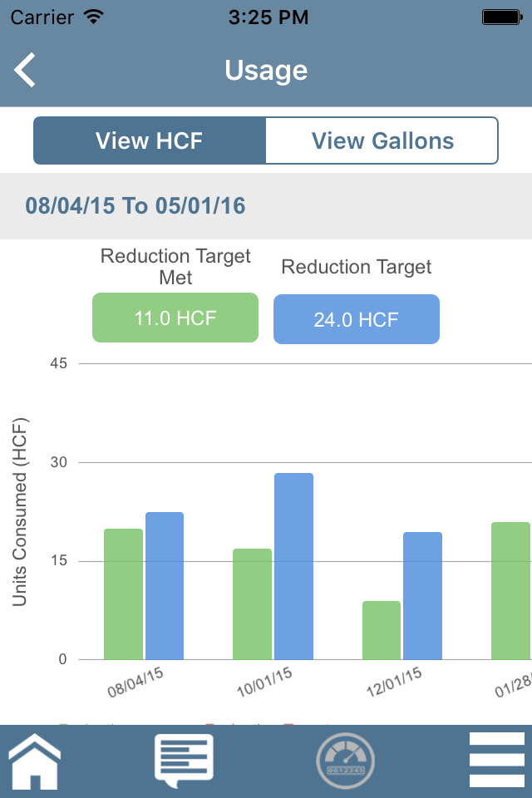Tap the blue bar for 08/04/15
The width and height of the screenshot is (532, 798).
click(x=165, y=585)
